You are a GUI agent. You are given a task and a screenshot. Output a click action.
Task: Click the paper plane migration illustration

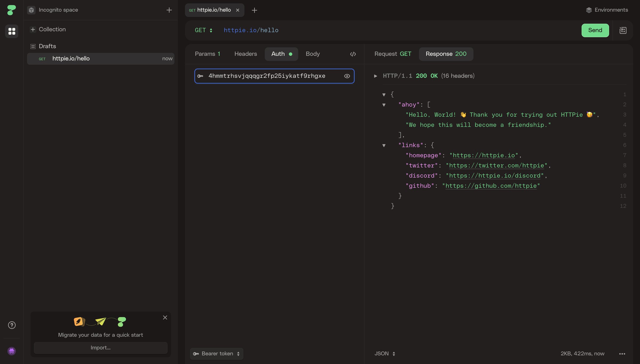[x=101, y=321]
